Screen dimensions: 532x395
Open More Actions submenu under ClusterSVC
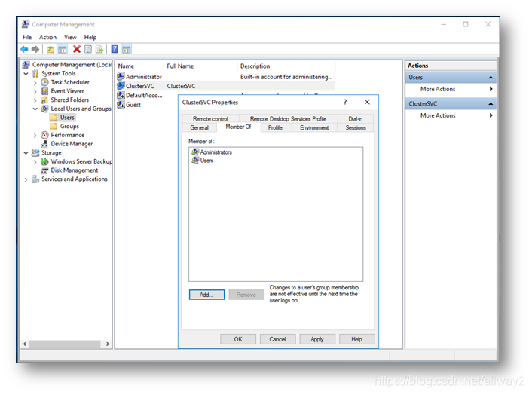point(451,115)
